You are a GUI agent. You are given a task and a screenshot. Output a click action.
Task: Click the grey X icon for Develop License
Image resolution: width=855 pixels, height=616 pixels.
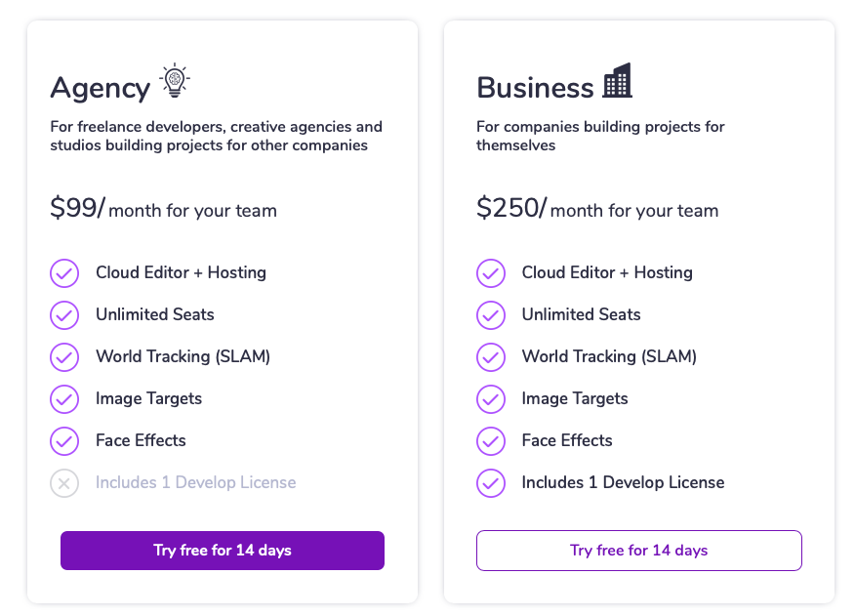(64, 483)
